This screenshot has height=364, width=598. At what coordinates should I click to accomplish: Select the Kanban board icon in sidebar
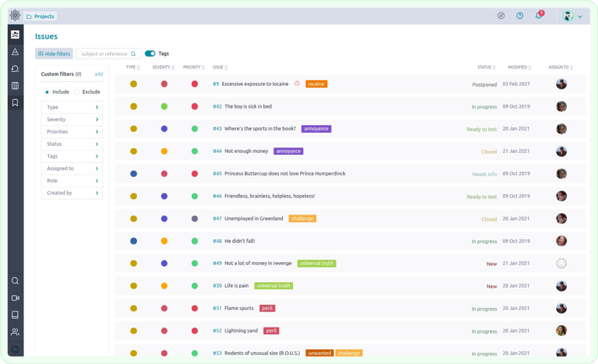(x=15, y=85)
